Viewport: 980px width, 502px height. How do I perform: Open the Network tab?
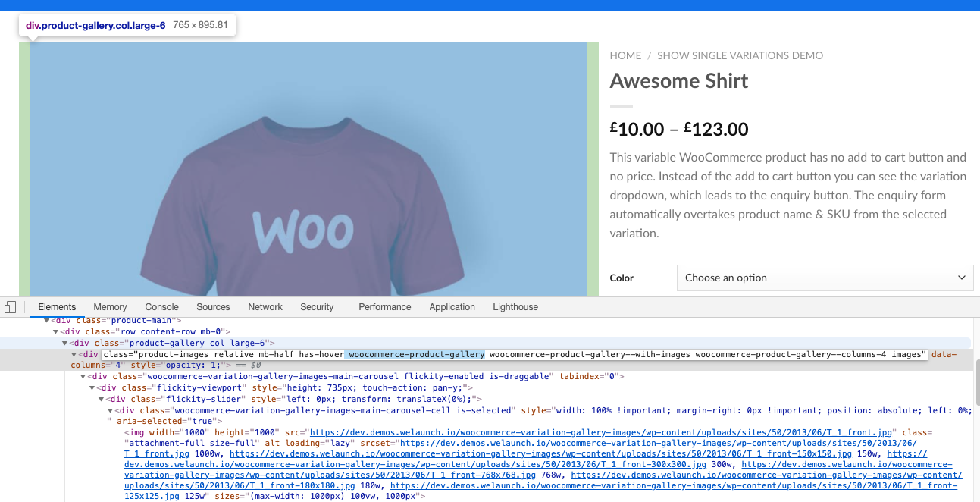point(265,307)
